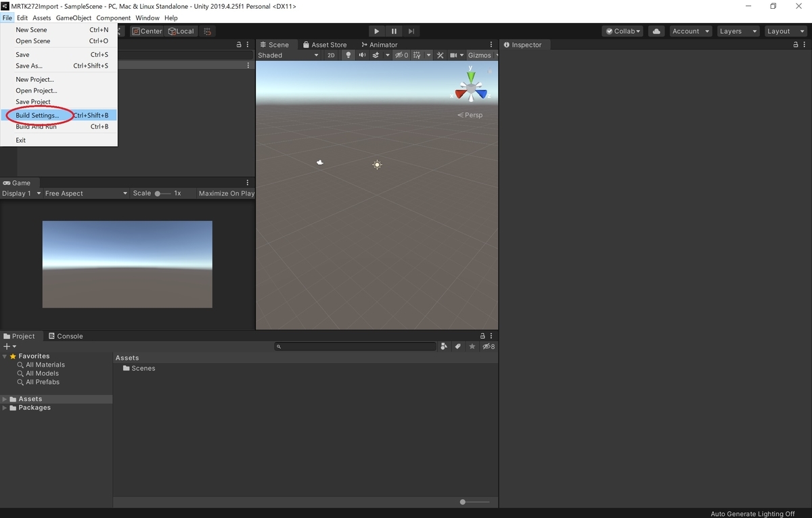Open the Edit menu
The image size is (812, 518).
pos(22,18)
